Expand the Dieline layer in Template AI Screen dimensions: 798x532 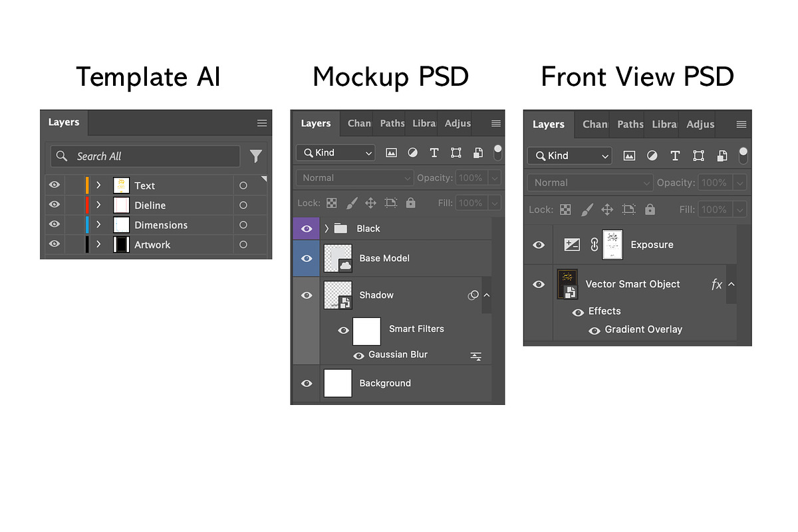click(x=98, y=205)
